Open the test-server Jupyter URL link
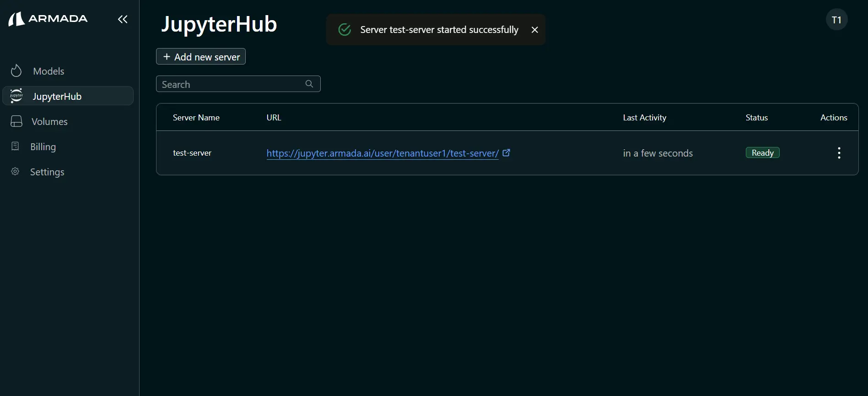 pos(383,153)
